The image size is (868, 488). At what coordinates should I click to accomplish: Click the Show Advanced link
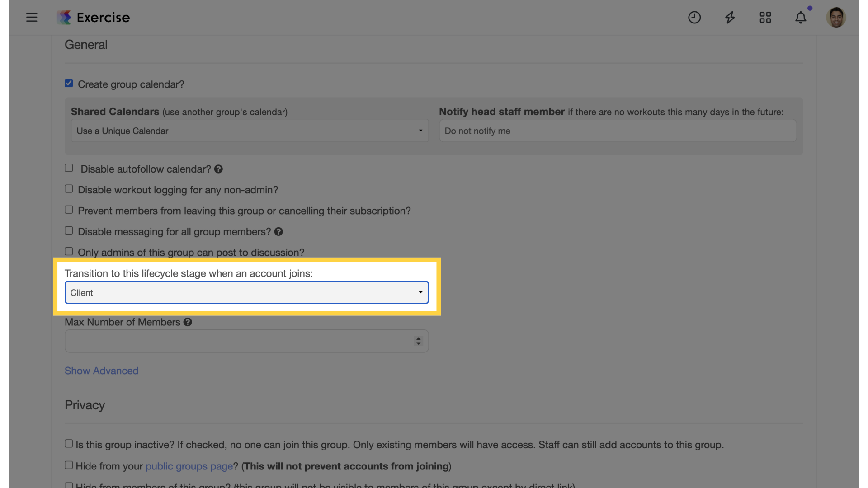[101, 371]
